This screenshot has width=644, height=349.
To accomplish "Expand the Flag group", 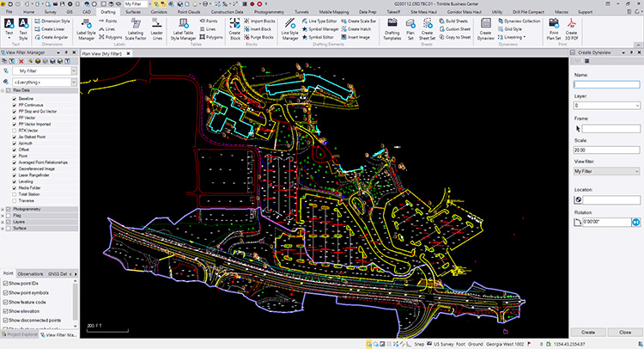I will pyautogui.click(x=3, y=216).
